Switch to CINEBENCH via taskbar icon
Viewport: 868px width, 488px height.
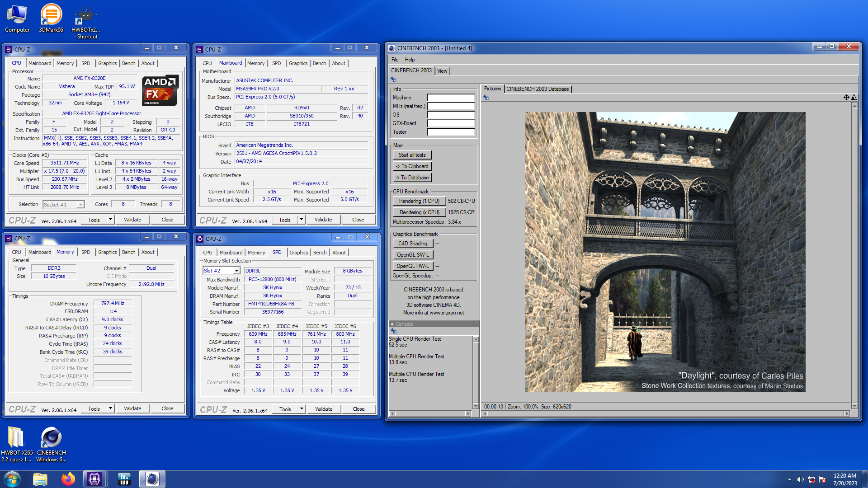click(x=152, y=479)
